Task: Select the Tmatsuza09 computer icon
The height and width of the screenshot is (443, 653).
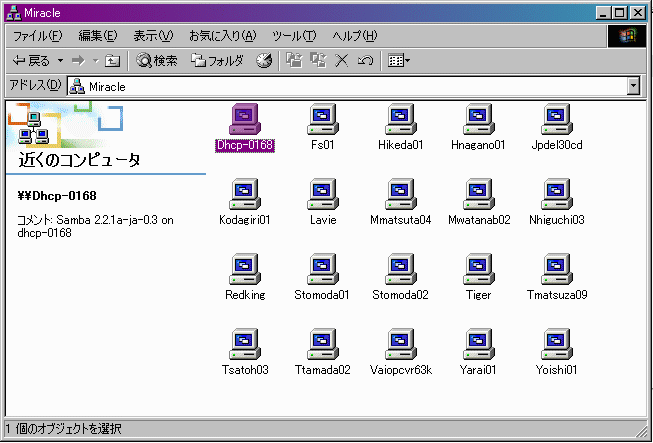Action: tap(557, 269)
